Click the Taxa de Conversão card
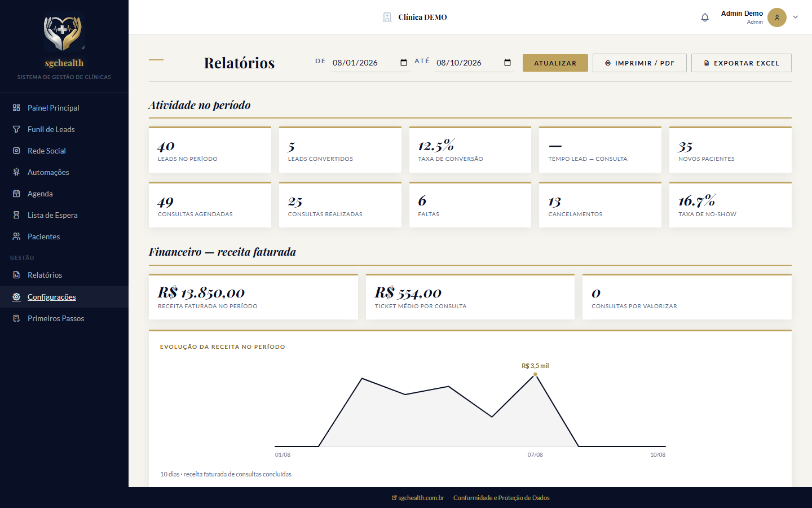This screenshot has height=508, width=812. [470, 150]
